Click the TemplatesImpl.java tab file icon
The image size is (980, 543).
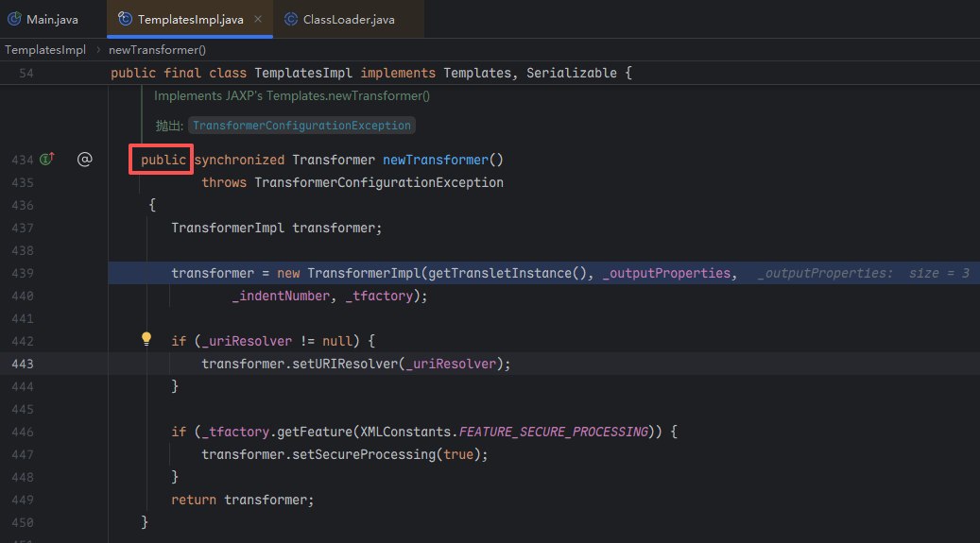click(125, 19)
